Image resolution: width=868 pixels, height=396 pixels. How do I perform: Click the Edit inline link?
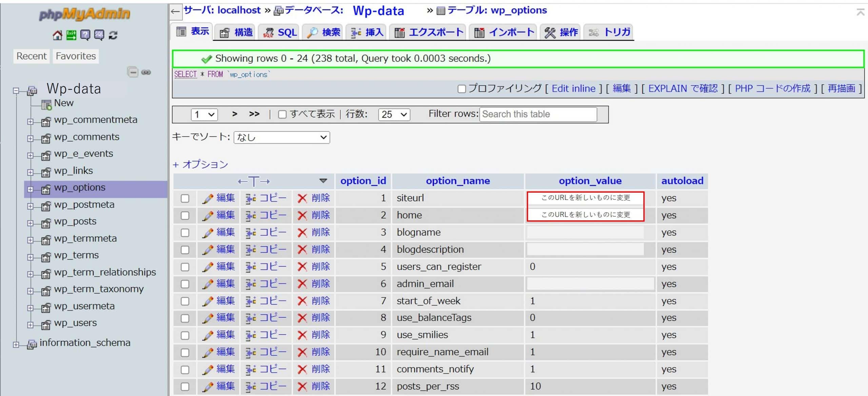[573, 89]
